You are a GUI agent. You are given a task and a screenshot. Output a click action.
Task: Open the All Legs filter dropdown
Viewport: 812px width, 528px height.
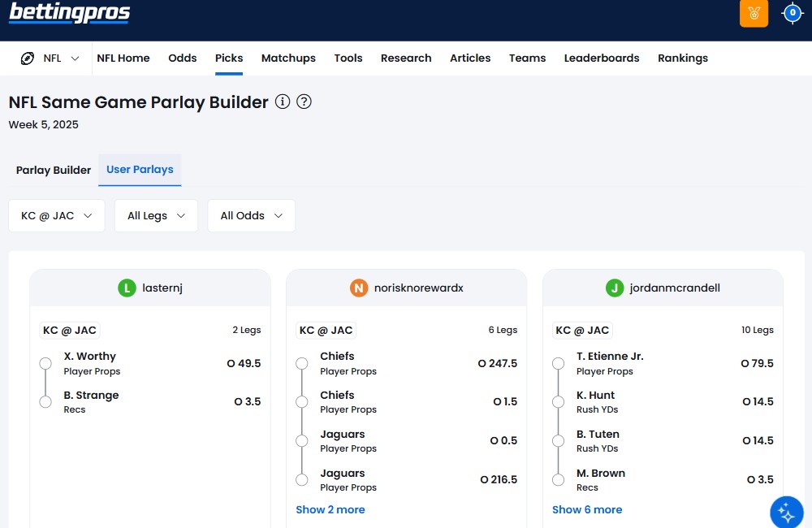156,216
